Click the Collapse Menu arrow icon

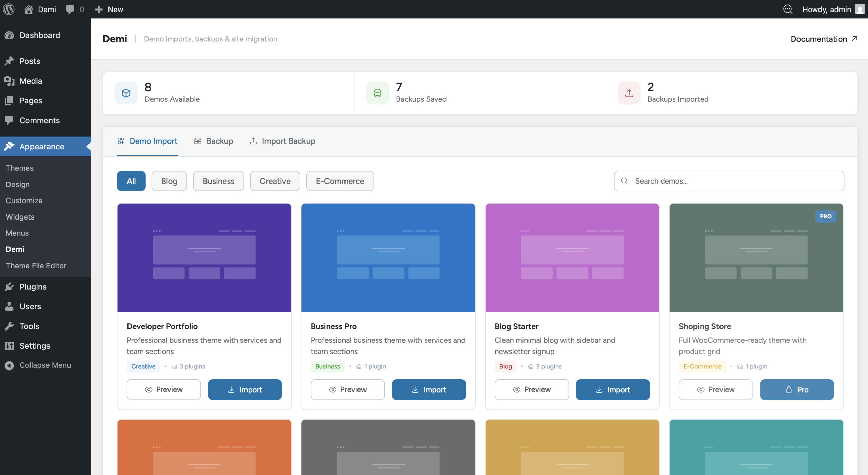tap(9, 365)
